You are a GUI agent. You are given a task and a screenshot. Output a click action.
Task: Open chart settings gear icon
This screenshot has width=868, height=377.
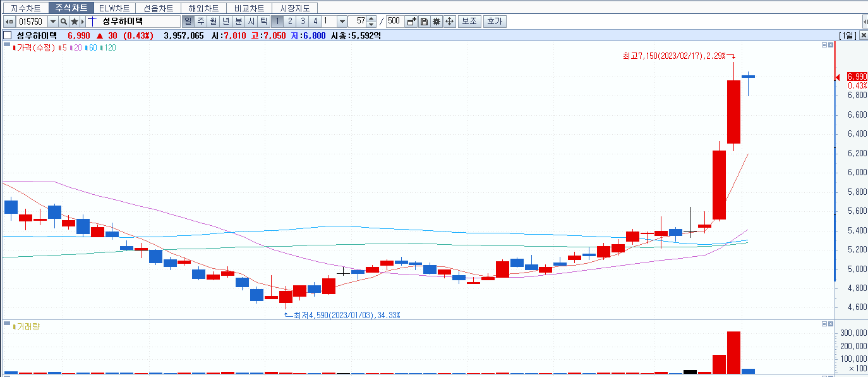tap(437, 22)
